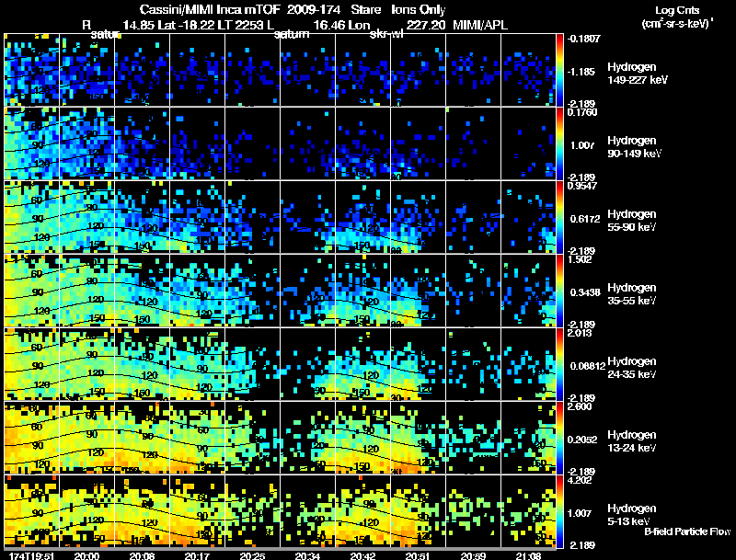736x560 pixels.
Task: Click the 'Ions Only' title text
Action: (418, 9)
